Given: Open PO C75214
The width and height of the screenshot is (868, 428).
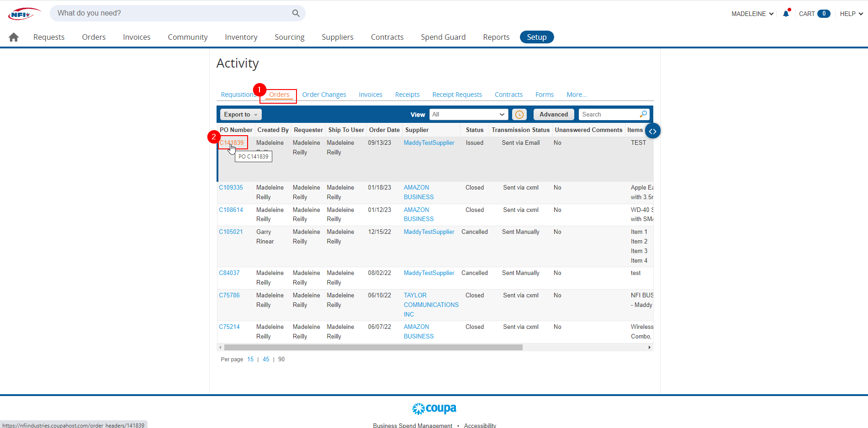Looking at the screenshot, I should coord(229,327).
